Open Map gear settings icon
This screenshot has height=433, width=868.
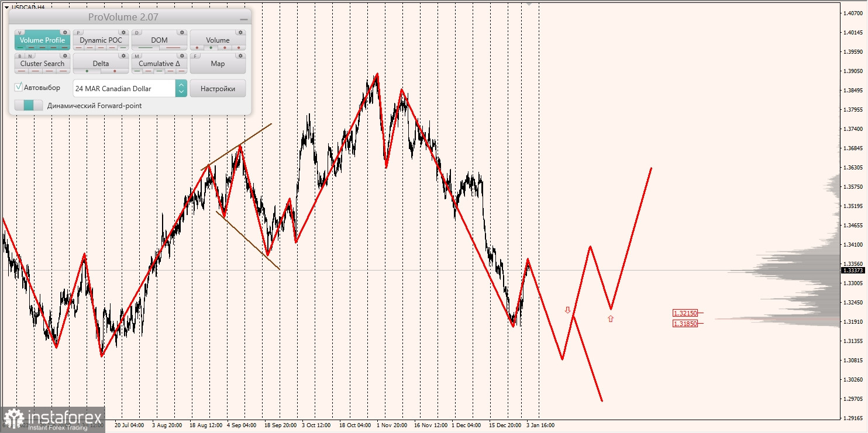point(241,56)
